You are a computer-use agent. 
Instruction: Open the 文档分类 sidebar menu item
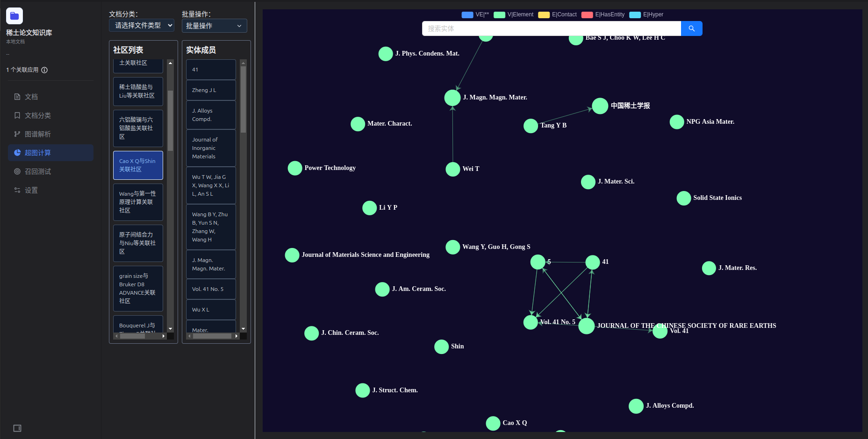click(50, 115)
